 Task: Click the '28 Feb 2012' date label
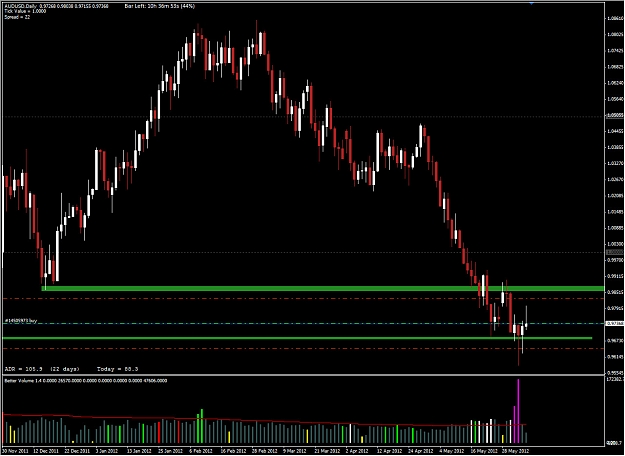point(265,451)
